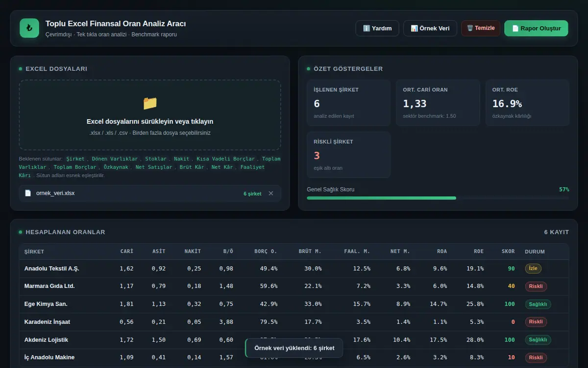The width and height of the screenshot is (588, 368).
Task: Click the Dönen Varlıklar column chip
Action: pos(116,159)
